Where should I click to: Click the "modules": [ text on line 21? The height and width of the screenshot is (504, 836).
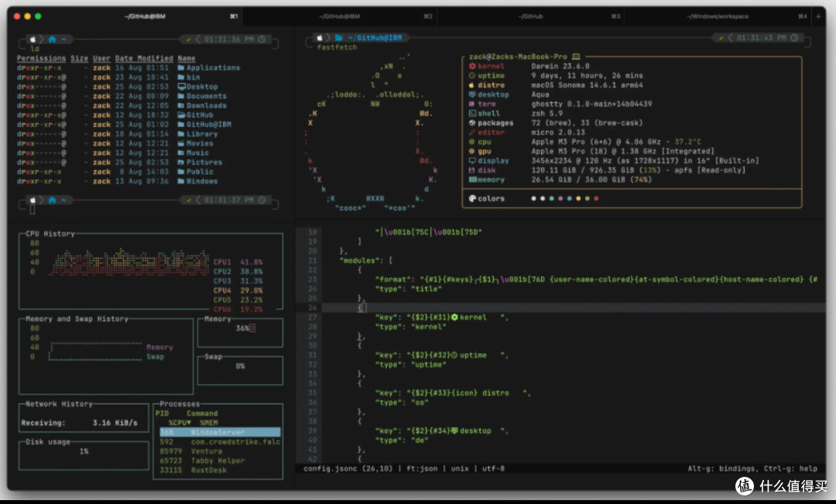365,261
